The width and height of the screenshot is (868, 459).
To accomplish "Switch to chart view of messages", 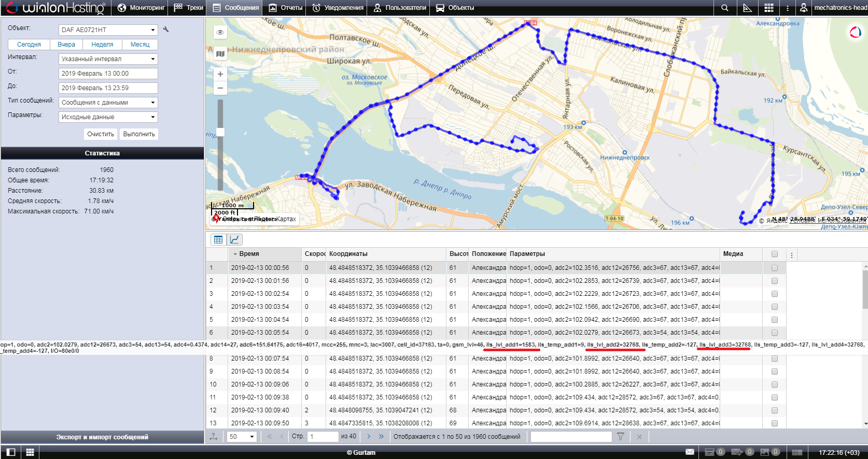I will point(235,239).
